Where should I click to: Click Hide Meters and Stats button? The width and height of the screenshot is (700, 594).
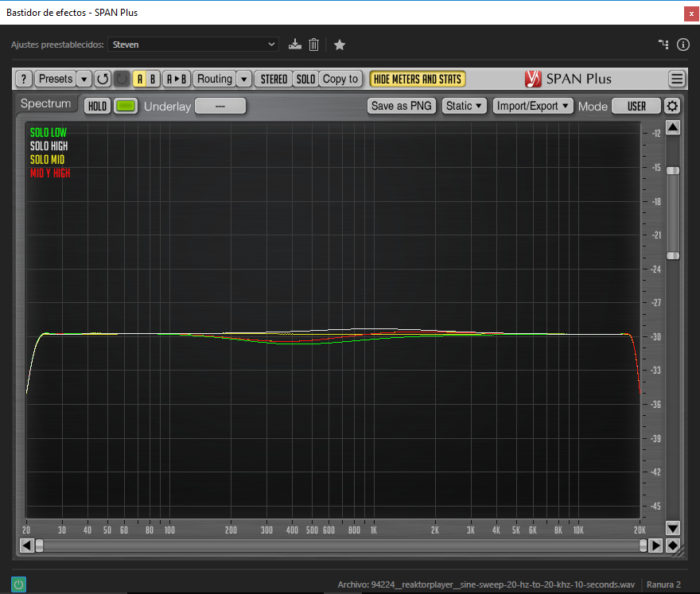point(418,79)
